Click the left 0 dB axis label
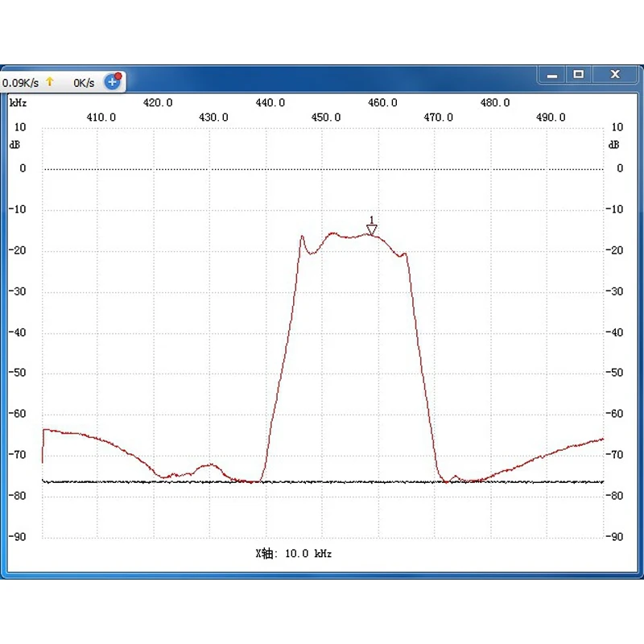The height and width of the screenshot is (644, 644). (x=23, y=168)
